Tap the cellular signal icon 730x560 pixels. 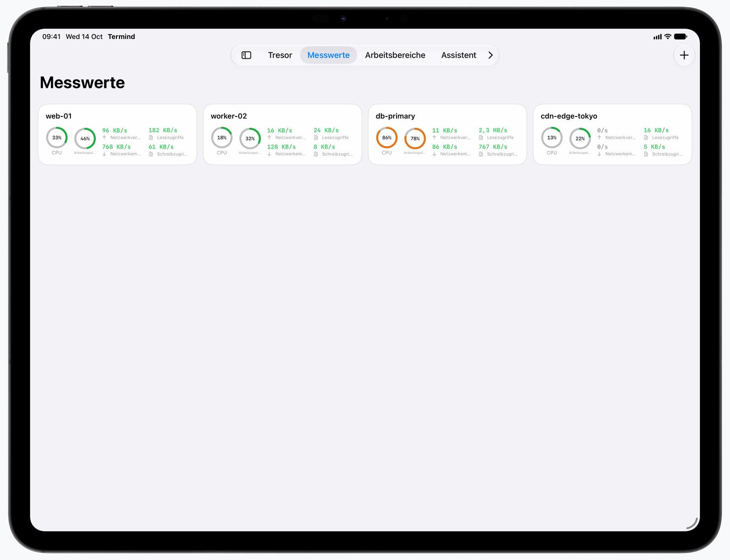coord(657,37)
